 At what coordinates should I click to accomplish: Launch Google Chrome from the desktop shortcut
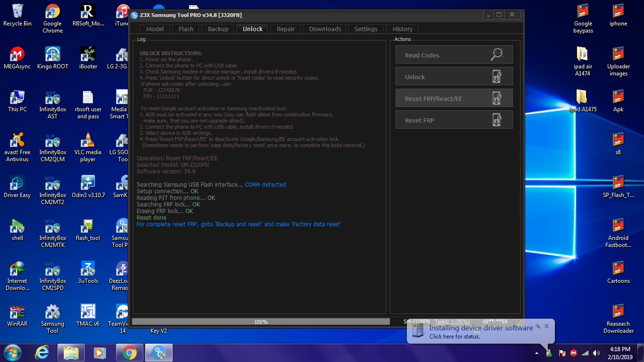(x=52, y=19)
